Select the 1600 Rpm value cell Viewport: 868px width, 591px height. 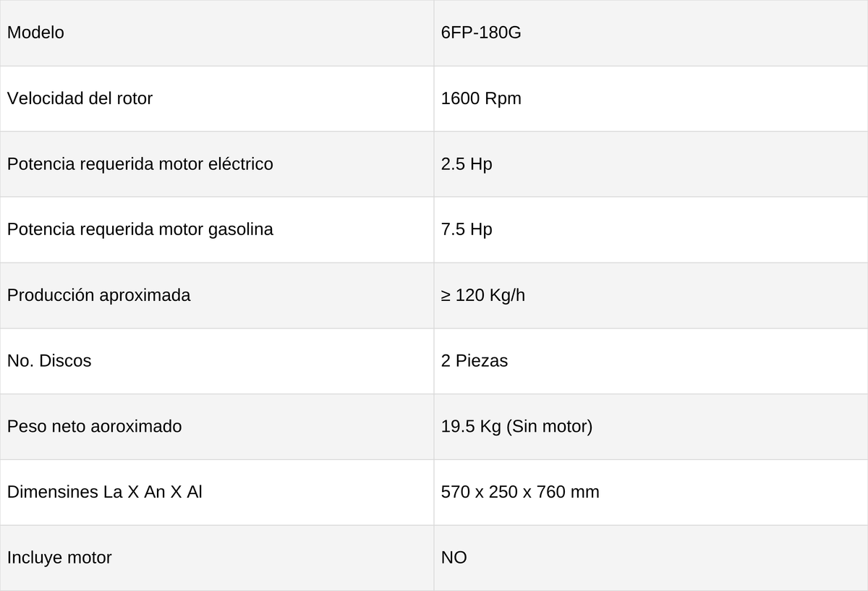[651, 98]
